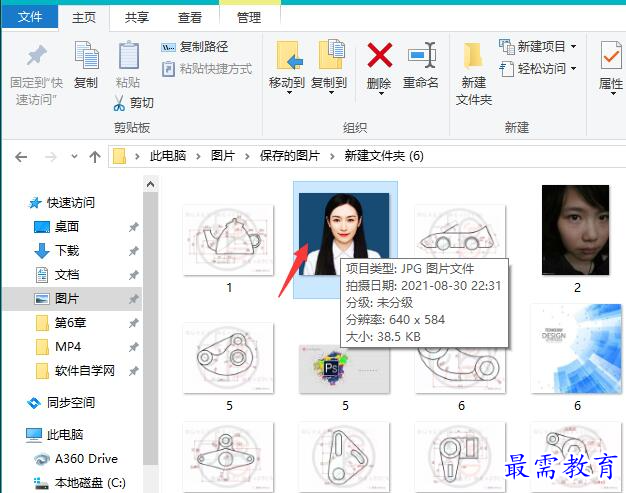Switch to the View (查看) tab
This screenshot has width=626, height=498.
point(190,18)
